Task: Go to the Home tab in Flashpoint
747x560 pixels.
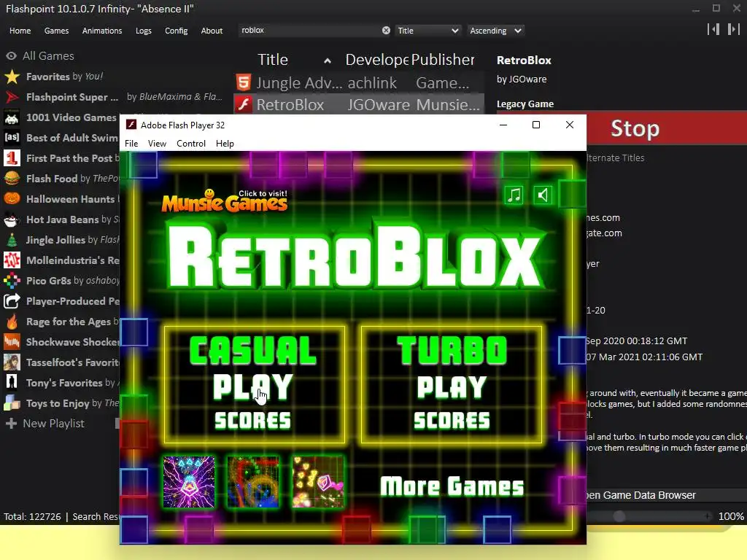Action: click(20, 31)
